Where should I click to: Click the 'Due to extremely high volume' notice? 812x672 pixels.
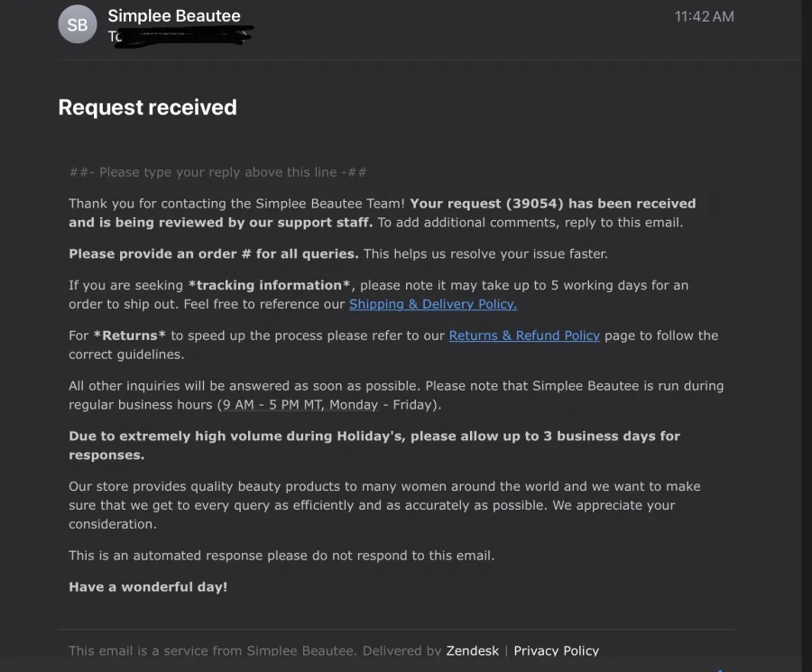coord(374,446)
